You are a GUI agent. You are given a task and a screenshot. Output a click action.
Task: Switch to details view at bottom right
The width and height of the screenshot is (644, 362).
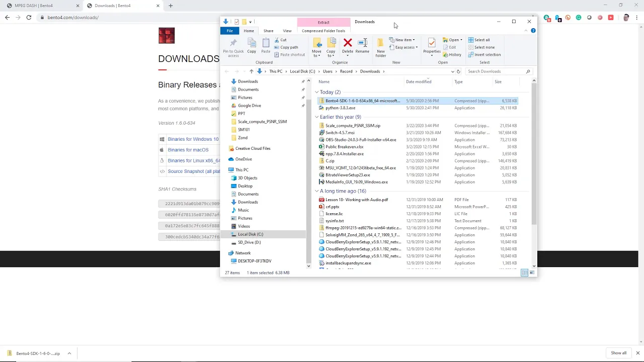coord(524,273)
